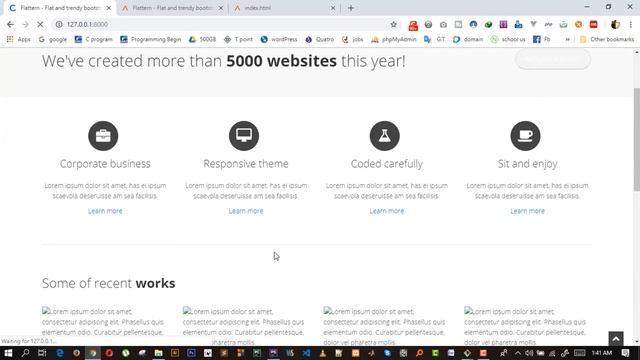Click Learn more under Responsive theme
640x360 pixels.
(x=246, y=211)
